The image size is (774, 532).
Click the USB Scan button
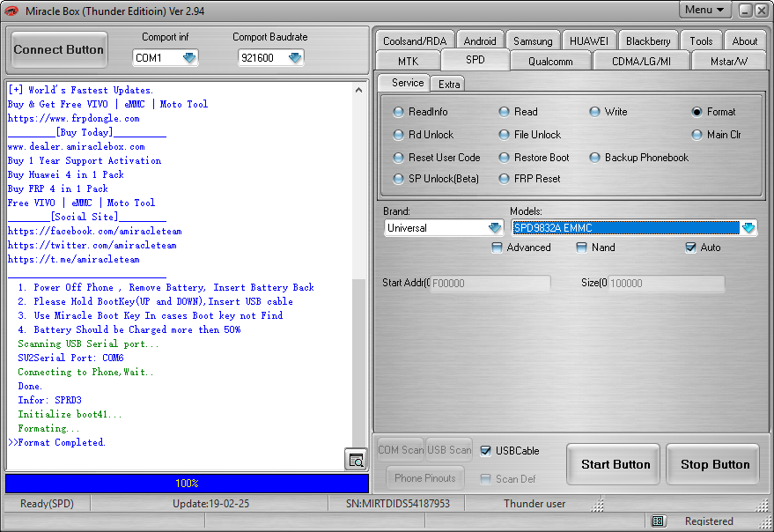pos(449,450)
